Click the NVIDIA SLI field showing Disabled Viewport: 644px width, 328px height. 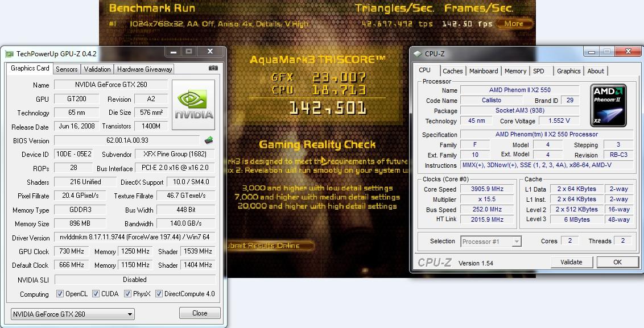pos(135,280)
